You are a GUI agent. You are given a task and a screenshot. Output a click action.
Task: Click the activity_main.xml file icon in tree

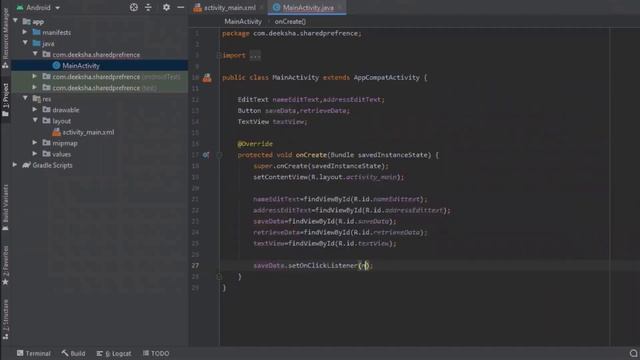[56, 132]
